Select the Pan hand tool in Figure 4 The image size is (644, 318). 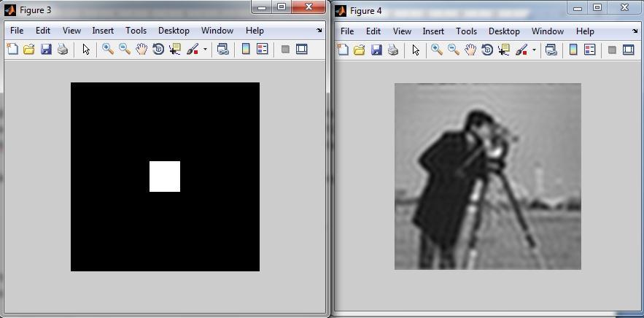(x=470, y=50)
